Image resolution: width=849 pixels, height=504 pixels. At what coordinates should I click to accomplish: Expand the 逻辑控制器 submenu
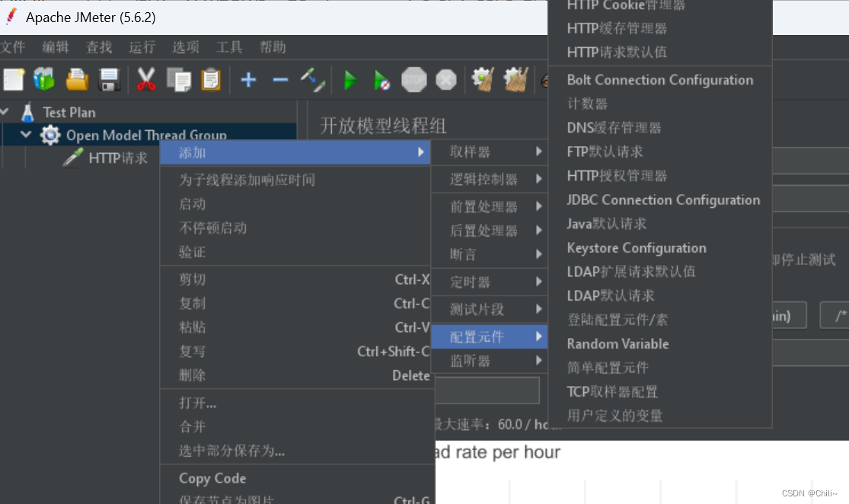tap(490, 179)
